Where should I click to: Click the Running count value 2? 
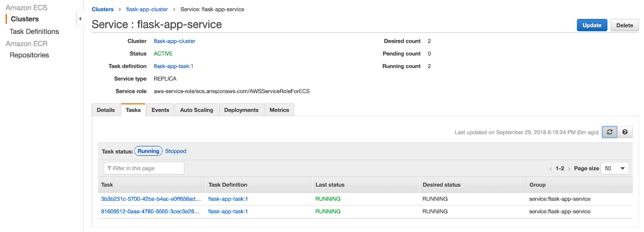(429, 66)
